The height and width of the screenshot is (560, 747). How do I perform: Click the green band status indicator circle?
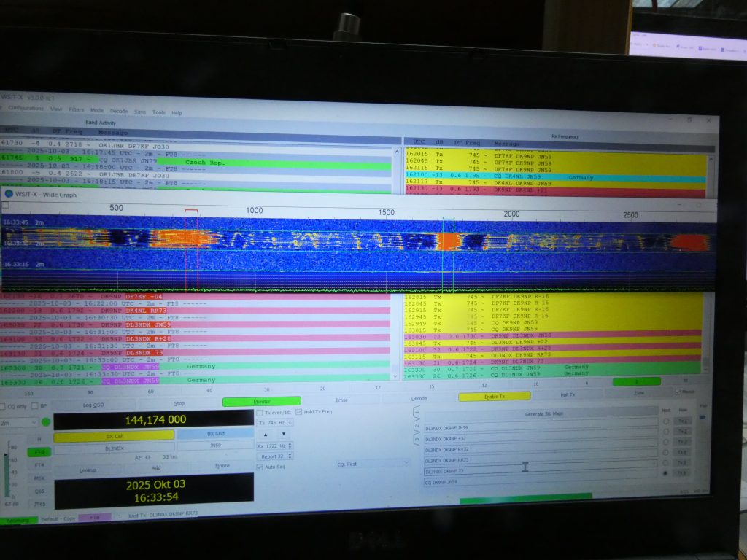coord(46,421)
